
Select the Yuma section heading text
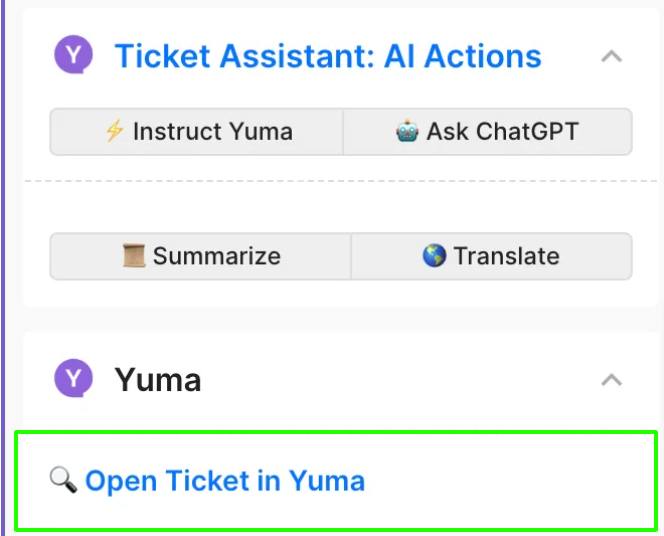click(x=158, y=380)
